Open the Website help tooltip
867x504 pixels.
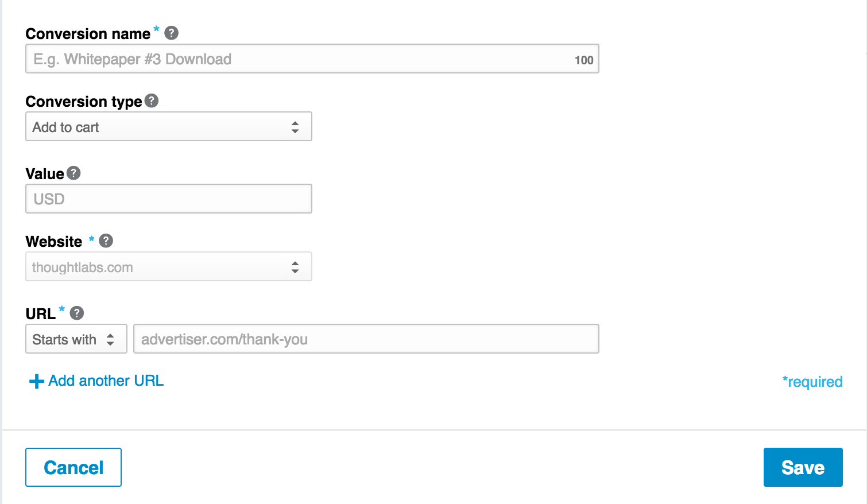tap(106, 241)
